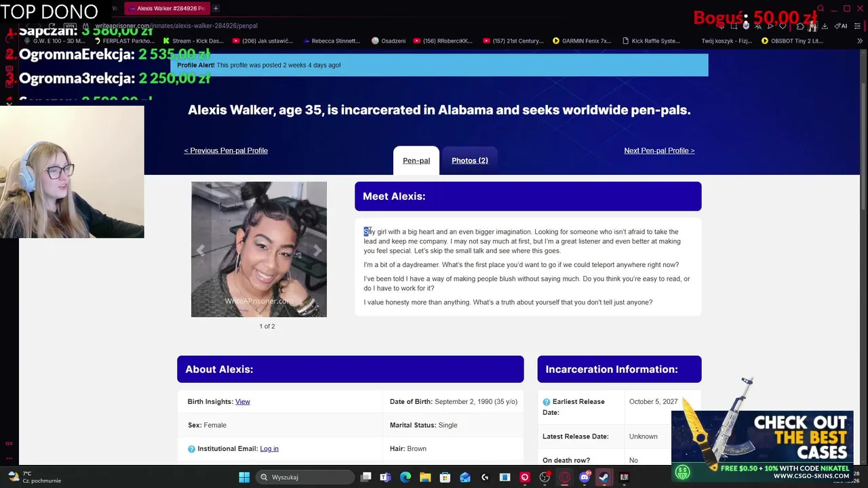The width and height of the screenshot is (868, 488).
Task: Select the Alexis Walker #284926 browser tab
Action: pos(167,9)
